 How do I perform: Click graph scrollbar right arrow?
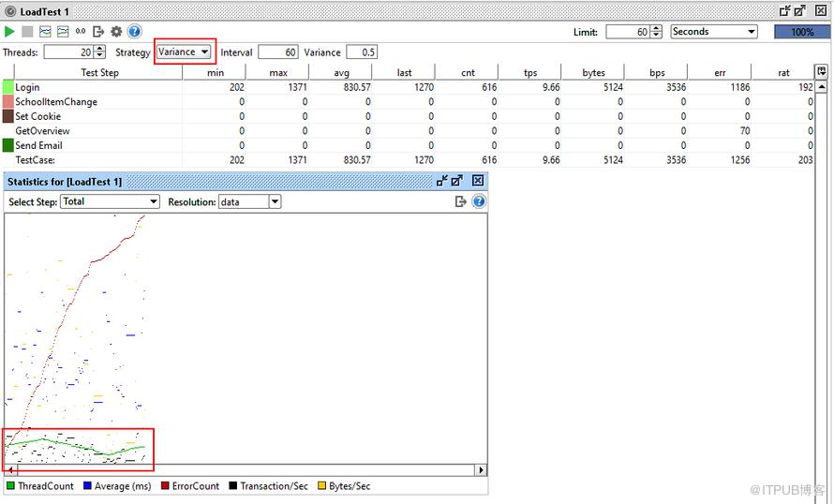[481, 470]
